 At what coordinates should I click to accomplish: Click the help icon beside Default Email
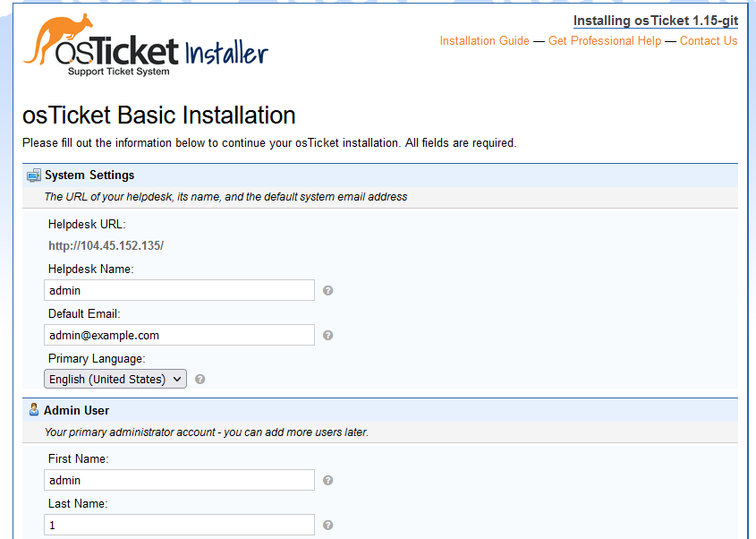coord(328,335)
